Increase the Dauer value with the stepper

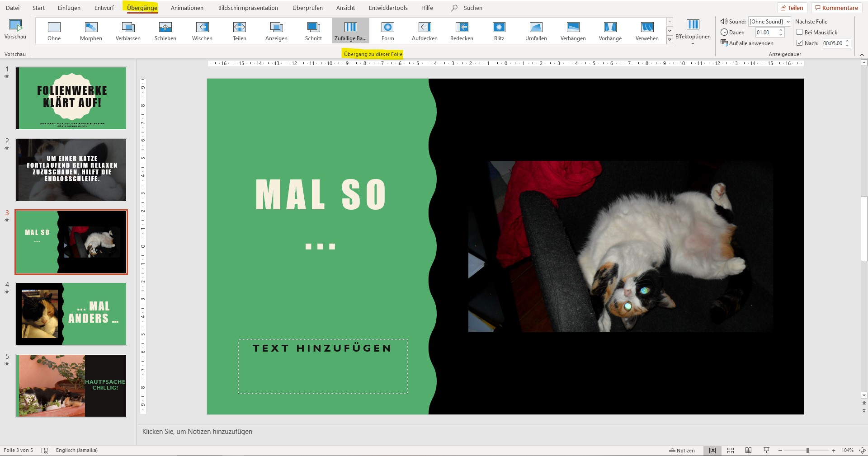point(781,30)
